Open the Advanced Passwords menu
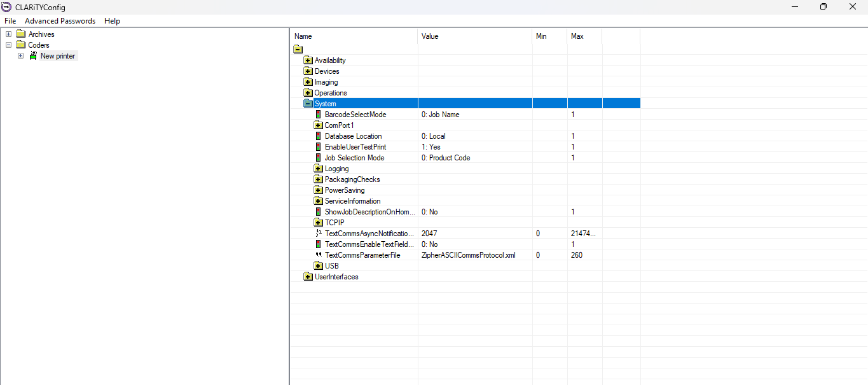The width and height of the screenshot is (868, 385). (60, 21)
